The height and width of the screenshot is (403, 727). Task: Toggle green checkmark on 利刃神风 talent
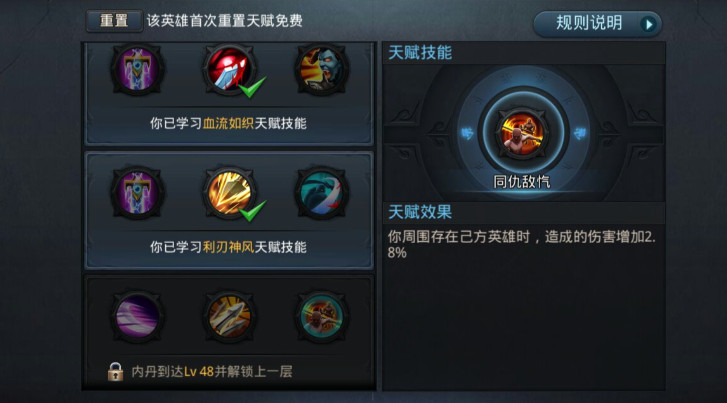click(x=252, y=211)
